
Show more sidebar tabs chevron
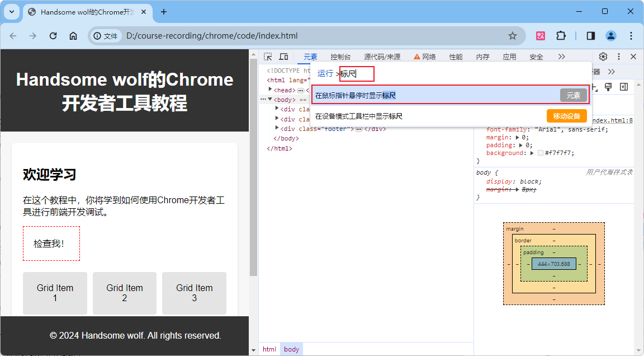611,72
